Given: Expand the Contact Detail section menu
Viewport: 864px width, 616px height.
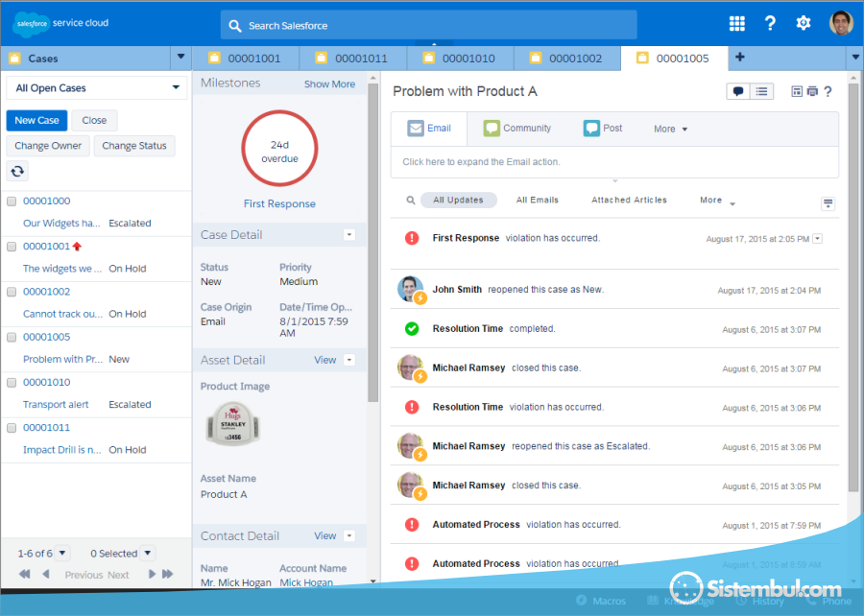Looking at the screenshot, I should pyautogui.click(x=349, y=535).
